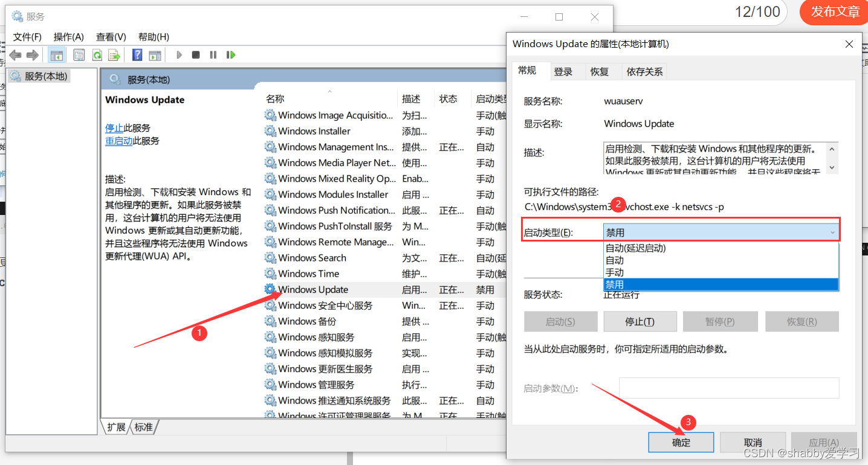Refresh the services list via toolbar icon
The height and width of the screenshot is (465, 868).
[x=97, y=55]
